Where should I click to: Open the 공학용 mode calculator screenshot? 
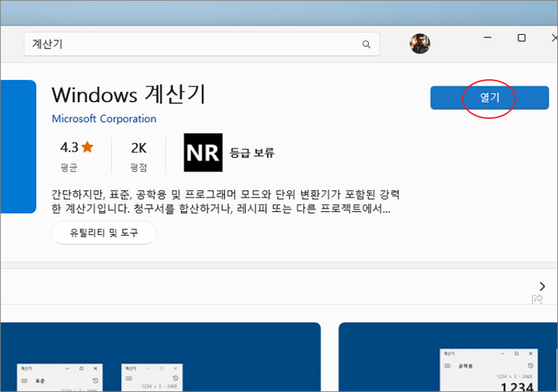(x=448, y=357)
